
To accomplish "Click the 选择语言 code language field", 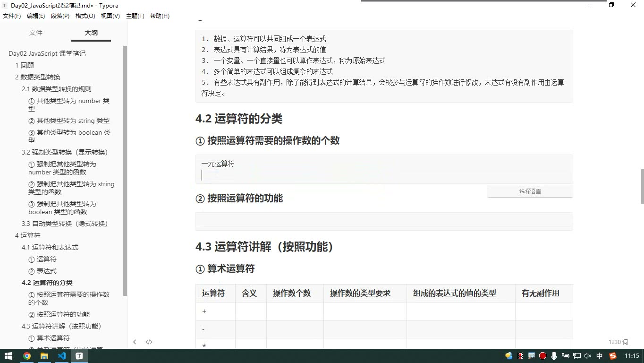I will (x=530, y=191).
